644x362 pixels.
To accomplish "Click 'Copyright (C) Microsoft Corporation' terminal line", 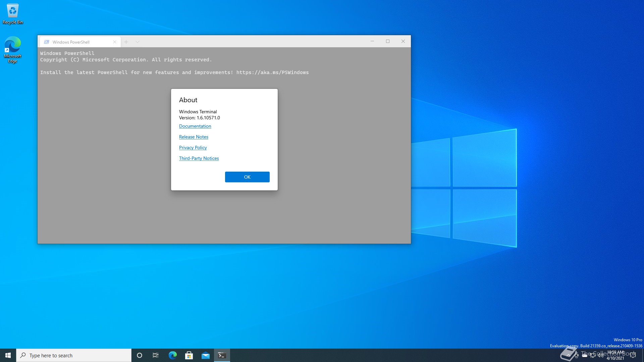I will [126, 60].
